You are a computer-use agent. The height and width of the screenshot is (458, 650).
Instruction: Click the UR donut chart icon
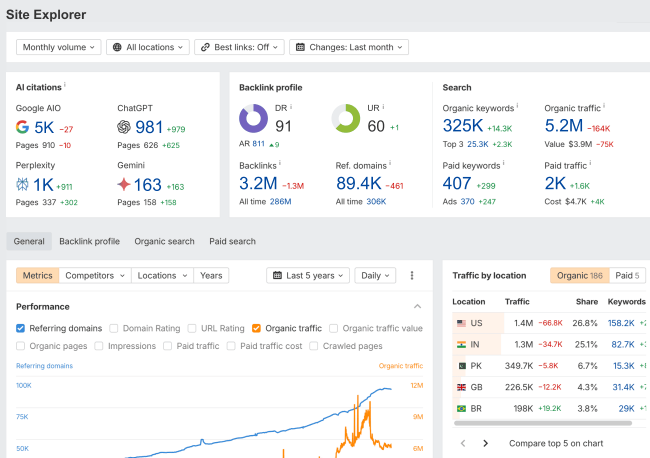point(346,119)
